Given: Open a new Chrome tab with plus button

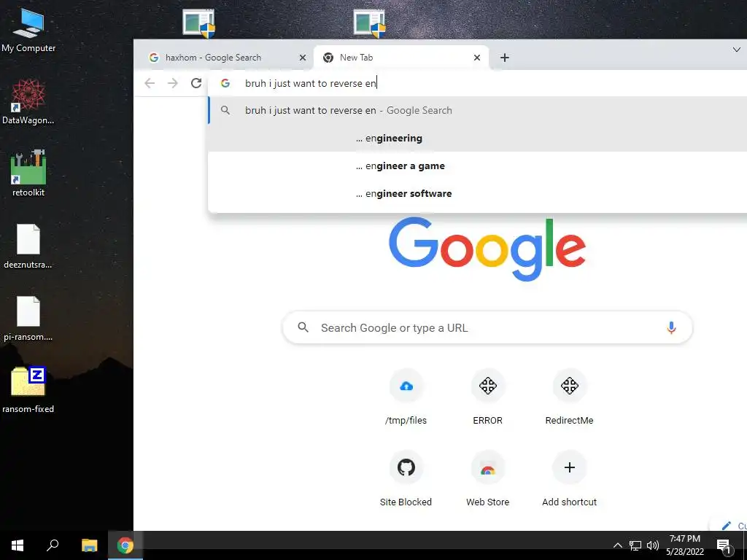Looking at the screenshot, I should pyautogui.click(x=505, y=58).
